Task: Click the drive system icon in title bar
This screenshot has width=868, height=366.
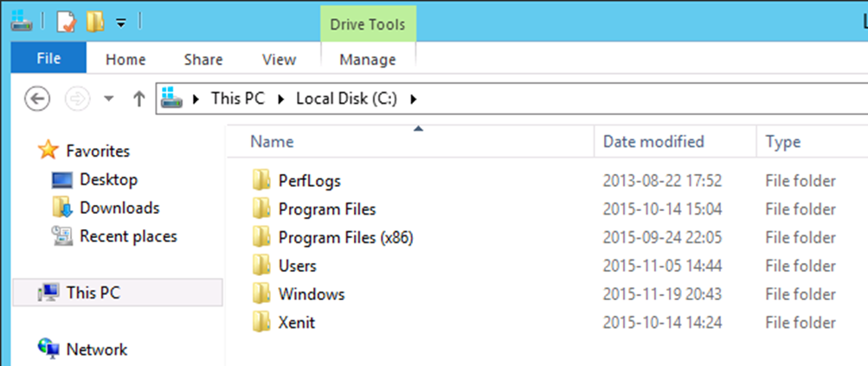Action: tap(21, 22)
